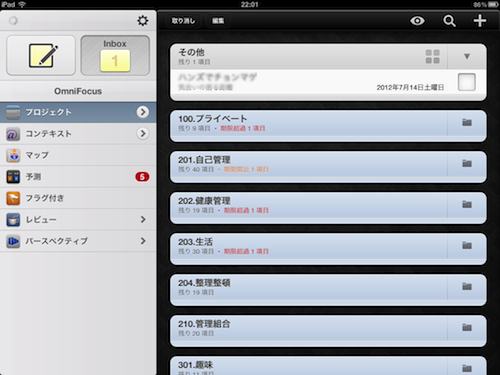
Task: Click folder icon of 201.自己管理
Action: coord(467,163)
